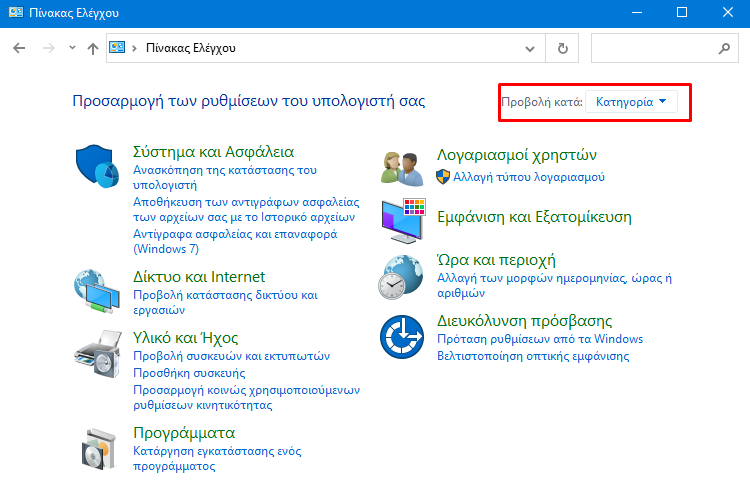The width and height of the screenshot is (750, 500).
Task: Click the forward navigation arrow
Action: (x=49, y=48)
